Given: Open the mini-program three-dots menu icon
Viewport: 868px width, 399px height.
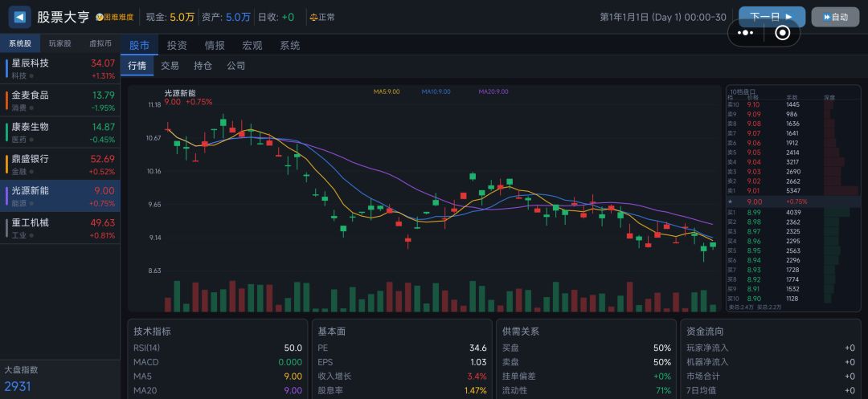Looking at the screenshot, I should [746, 33].
